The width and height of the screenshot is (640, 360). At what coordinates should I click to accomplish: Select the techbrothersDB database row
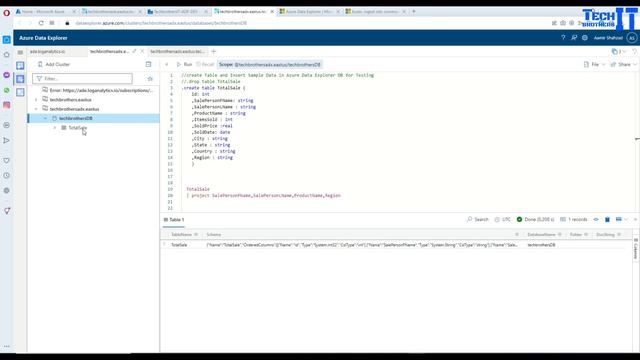(93, 118)
